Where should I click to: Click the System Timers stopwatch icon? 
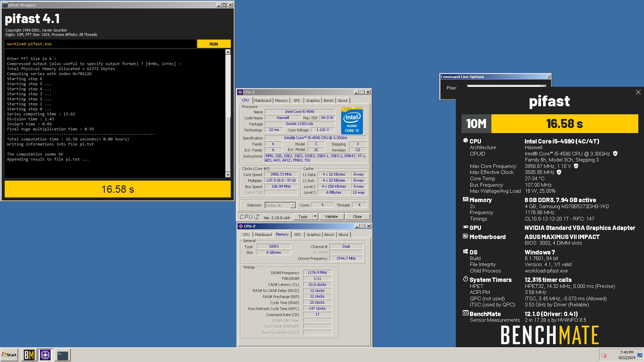click(x=465, y=279)
